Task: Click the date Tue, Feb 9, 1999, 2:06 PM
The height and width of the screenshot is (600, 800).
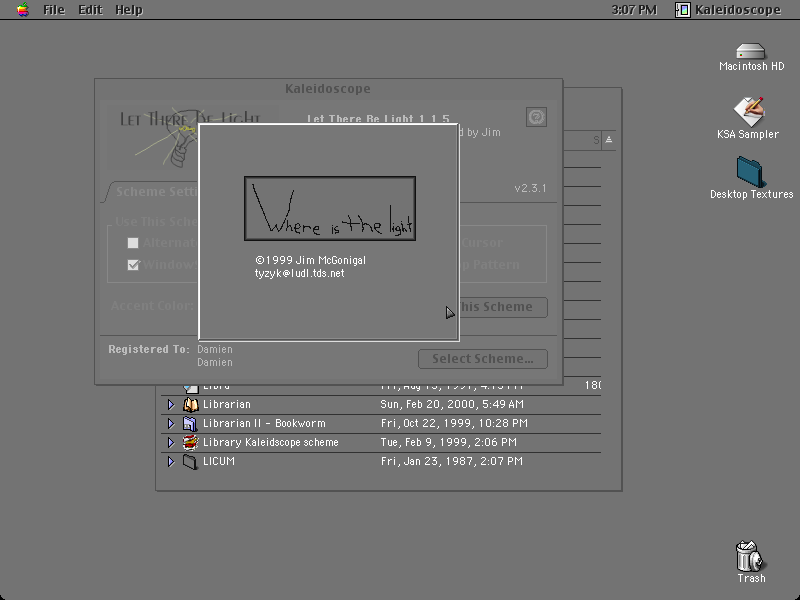Action: [x=448, y=442]
